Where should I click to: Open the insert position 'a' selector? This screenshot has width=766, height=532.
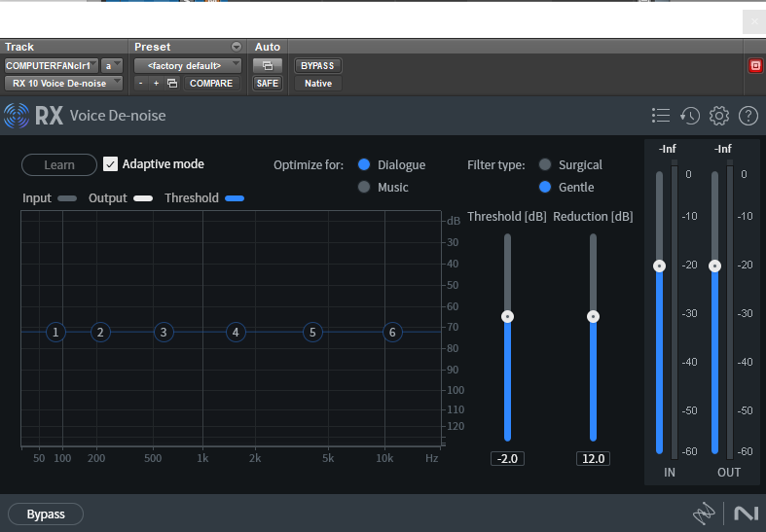(112, 65)
